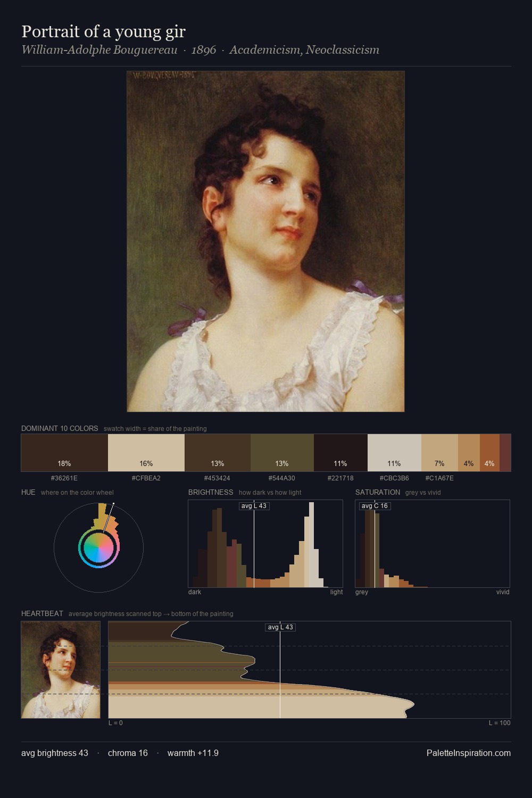
Task: Select the rust orange 4% swatch
Action: (489, 453)
